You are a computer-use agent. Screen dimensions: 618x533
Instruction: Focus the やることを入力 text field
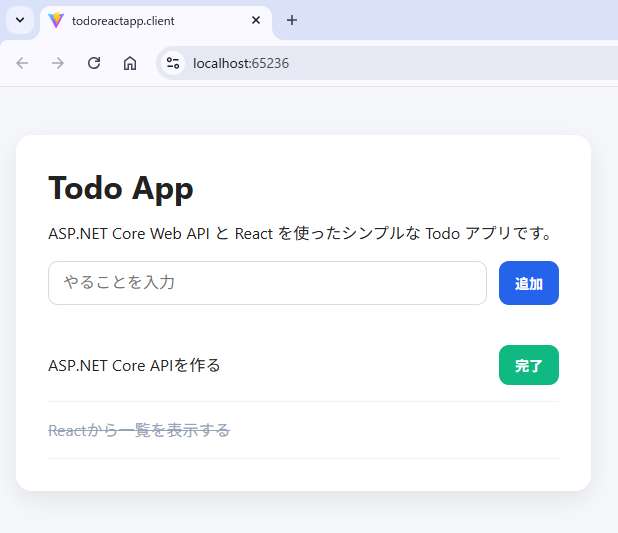(267, 283)
